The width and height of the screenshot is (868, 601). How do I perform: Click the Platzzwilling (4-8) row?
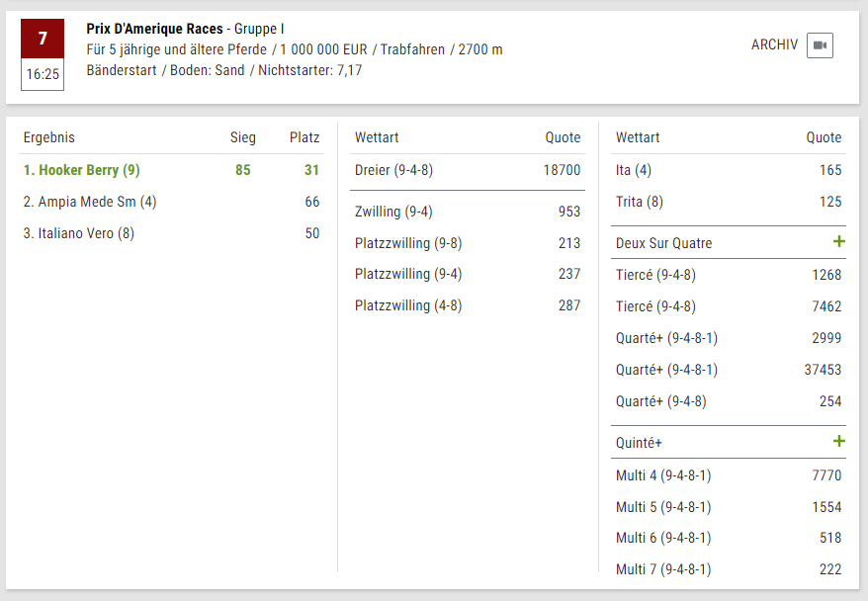pyautogui.click(x=468, y=305)
